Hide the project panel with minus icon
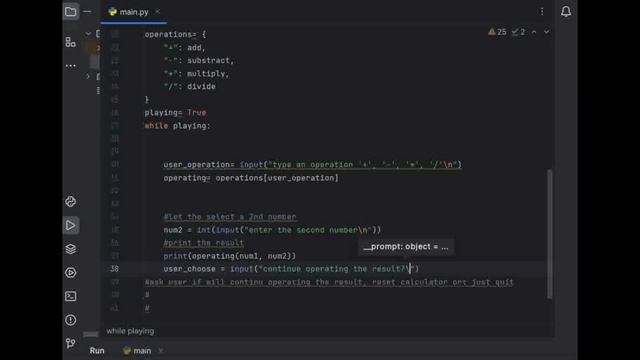 pos(87,12)
